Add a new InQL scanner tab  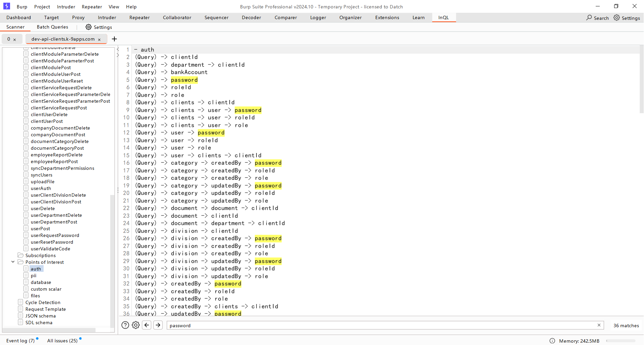tap(114, 39)
